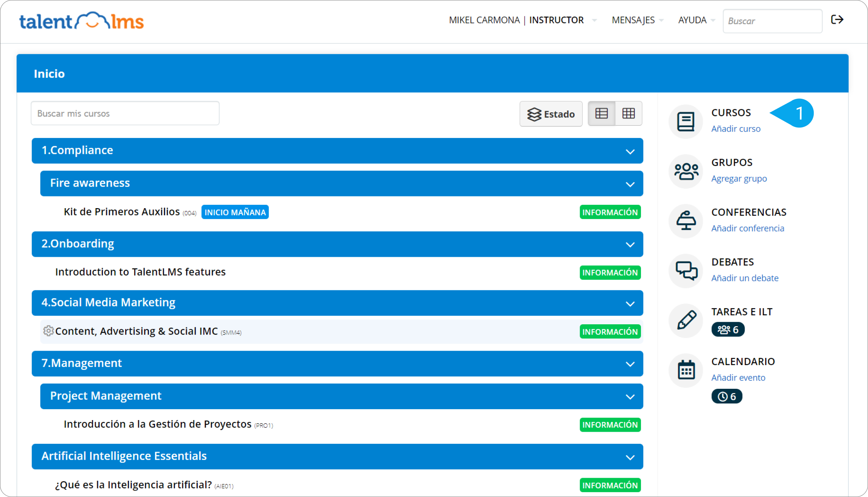868x497 pixels.
Task: Click the Calendario clock badge showing 6
Action: coord(727,396)
